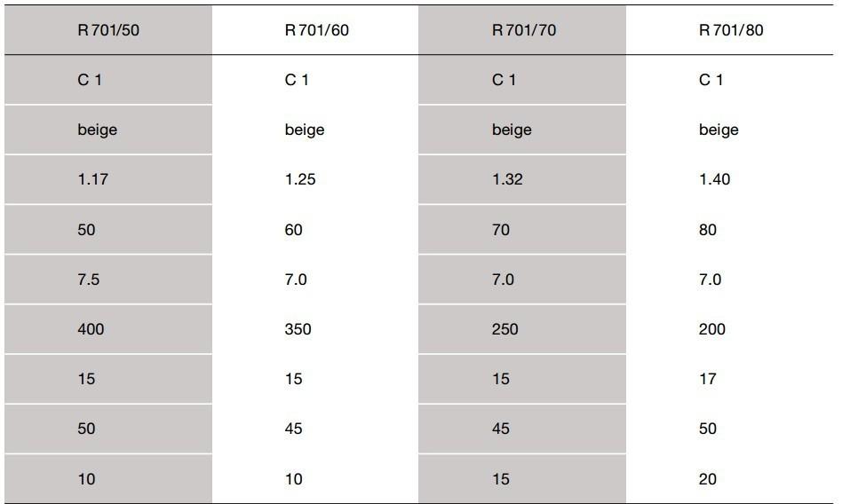Select the cell containing 1.40
842x504 pixels.
click(714, 179)
